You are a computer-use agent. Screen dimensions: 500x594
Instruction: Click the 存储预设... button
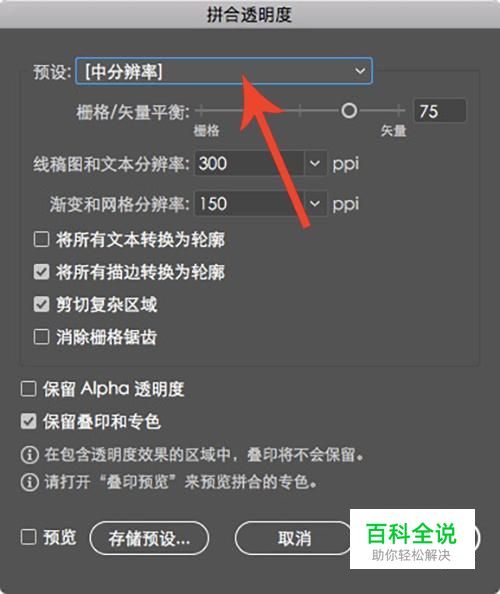(x=149, y=538)
